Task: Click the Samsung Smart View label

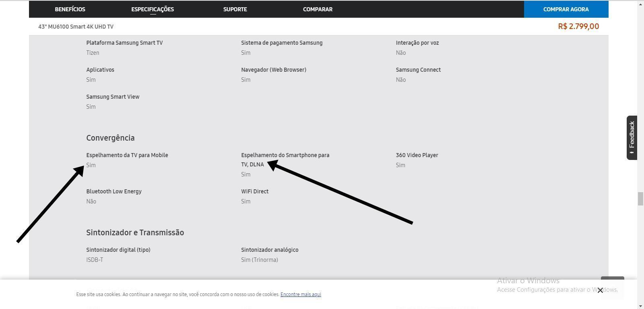Action: tap(113, 97)
